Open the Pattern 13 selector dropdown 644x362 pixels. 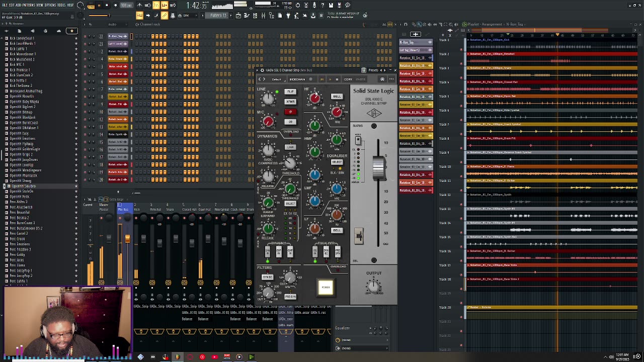218,16
